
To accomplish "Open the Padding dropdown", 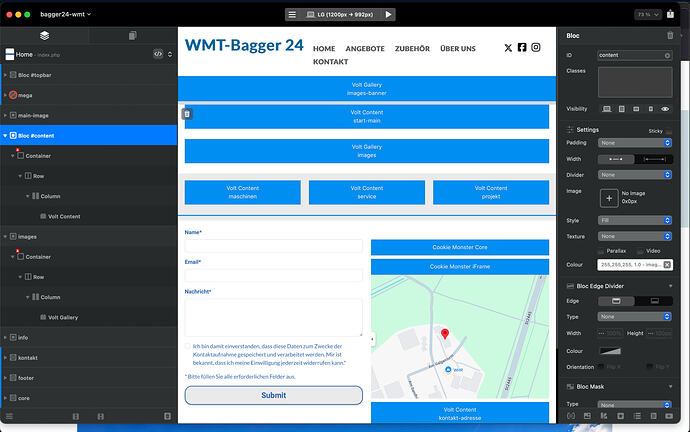I will [635, 143].
